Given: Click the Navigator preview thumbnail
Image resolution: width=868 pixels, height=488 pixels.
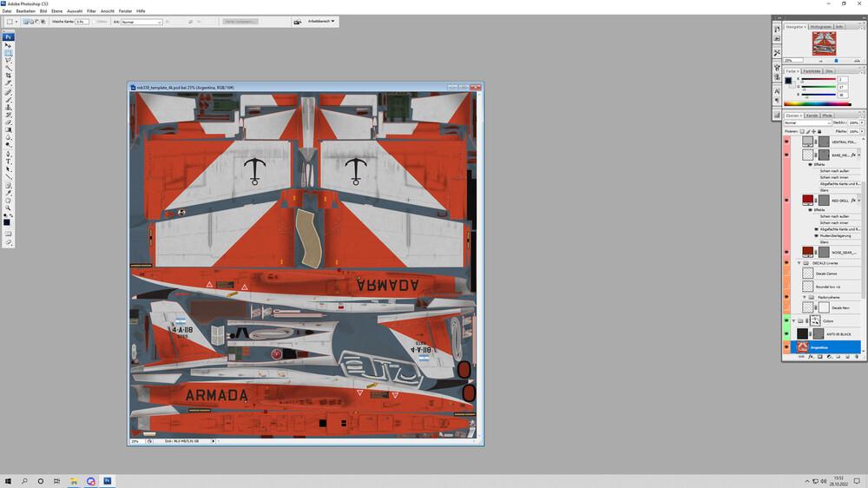Looking at the screenshot, I should pyautogui.click(x=825, y=43).
